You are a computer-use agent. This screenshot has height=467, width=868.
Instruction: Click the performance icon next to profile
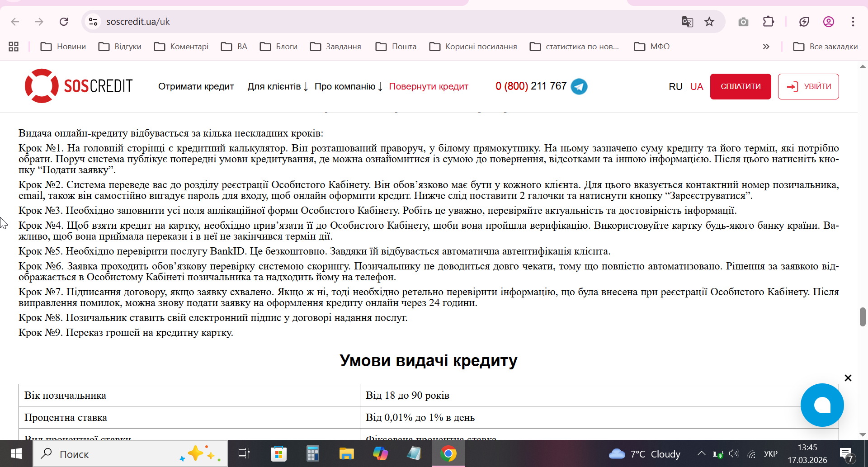click(x=804, y=22)
